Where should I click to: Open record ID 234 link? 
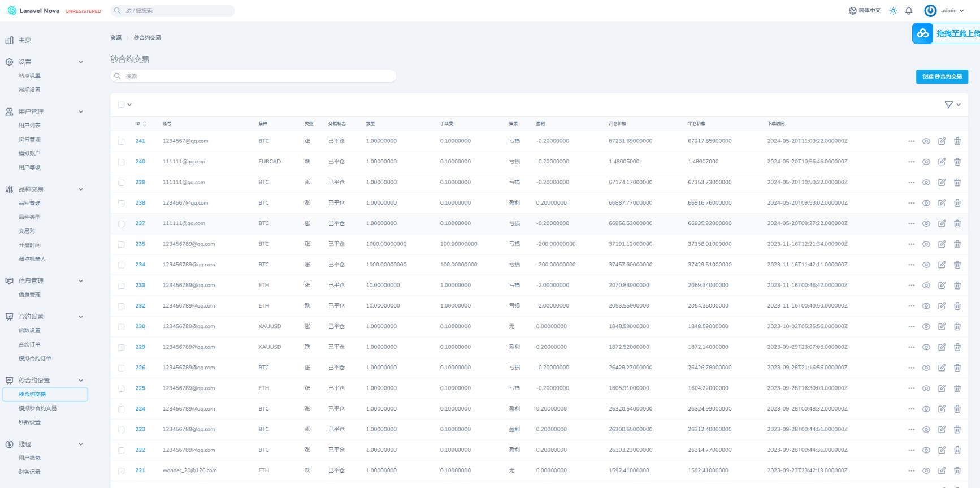click(140, 265)
